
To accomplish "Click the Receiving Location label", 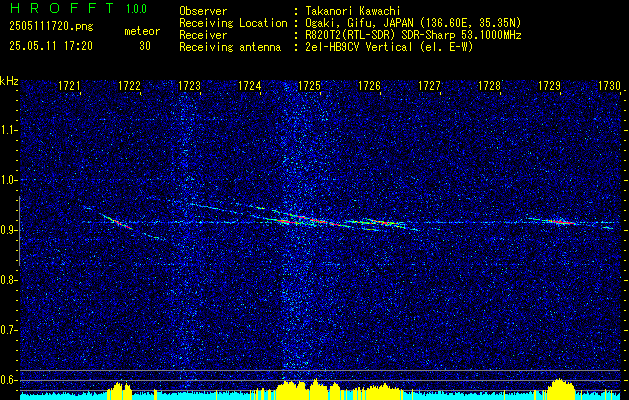I will tap(233, 23).
